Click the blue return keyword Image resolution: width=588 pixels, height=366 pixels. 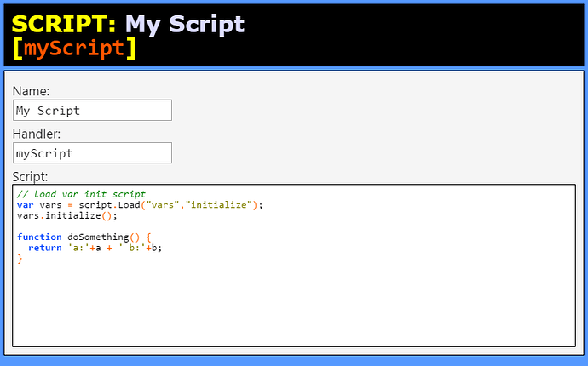click(x=45, y=248)
